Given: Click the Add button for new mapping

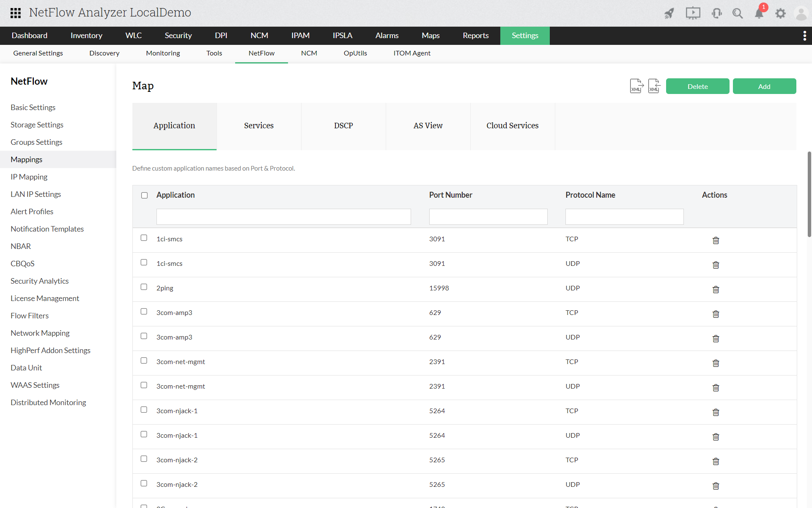Looking at the screenshot, I should [x=764, y=86].
